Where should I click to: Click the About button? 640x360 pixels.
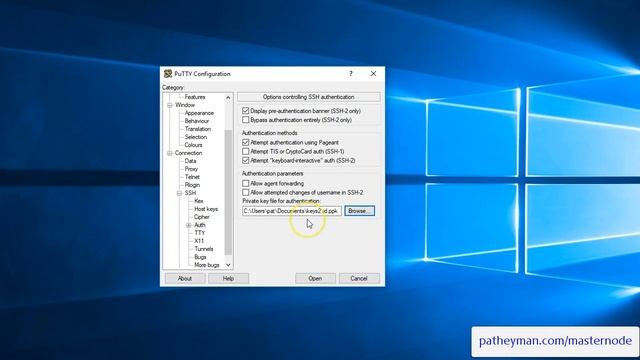click(x=185, y=278)
